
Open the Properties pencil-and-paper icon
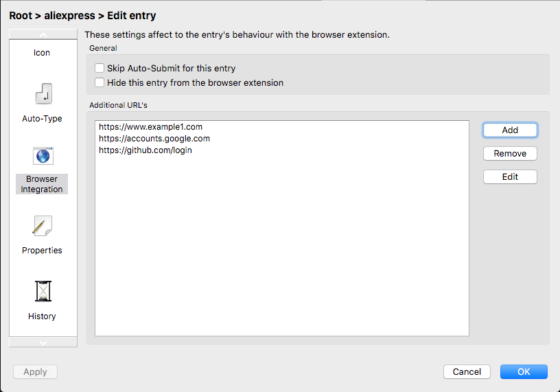43,225
